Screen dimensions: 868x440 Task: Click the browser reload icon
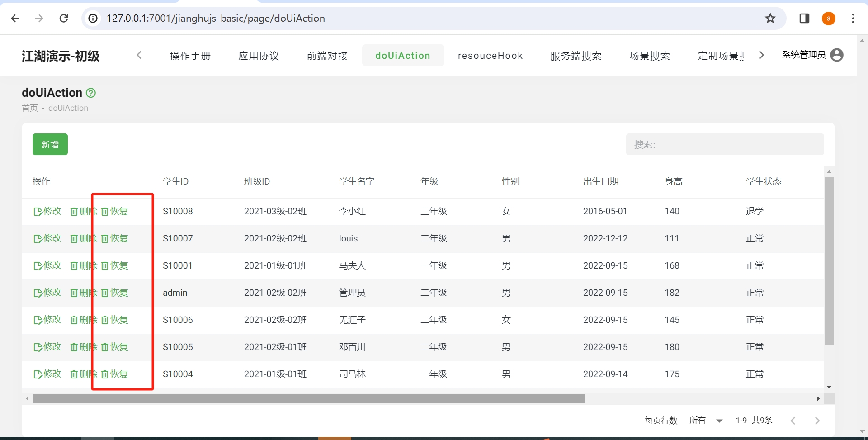tap(64, 18)
